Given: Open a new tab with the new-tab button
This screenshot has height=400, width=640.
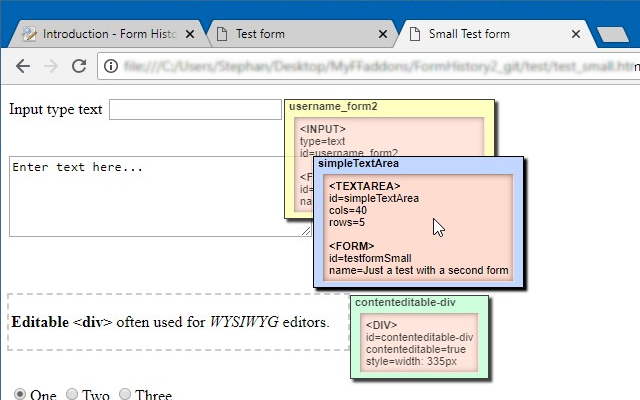Looking at the screenshot, I should [613, 35].
